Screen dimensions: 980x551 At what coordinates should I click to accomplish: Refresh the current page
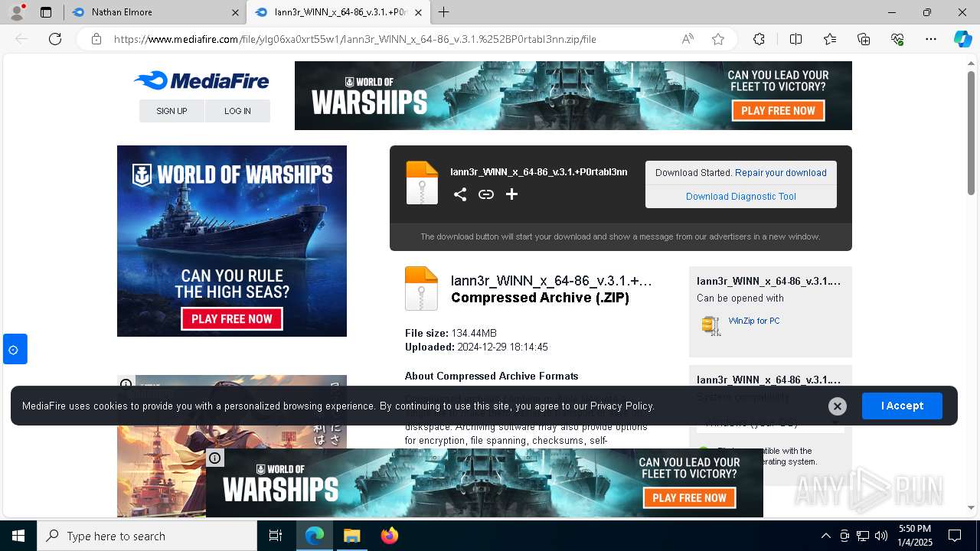click(55, 39)
